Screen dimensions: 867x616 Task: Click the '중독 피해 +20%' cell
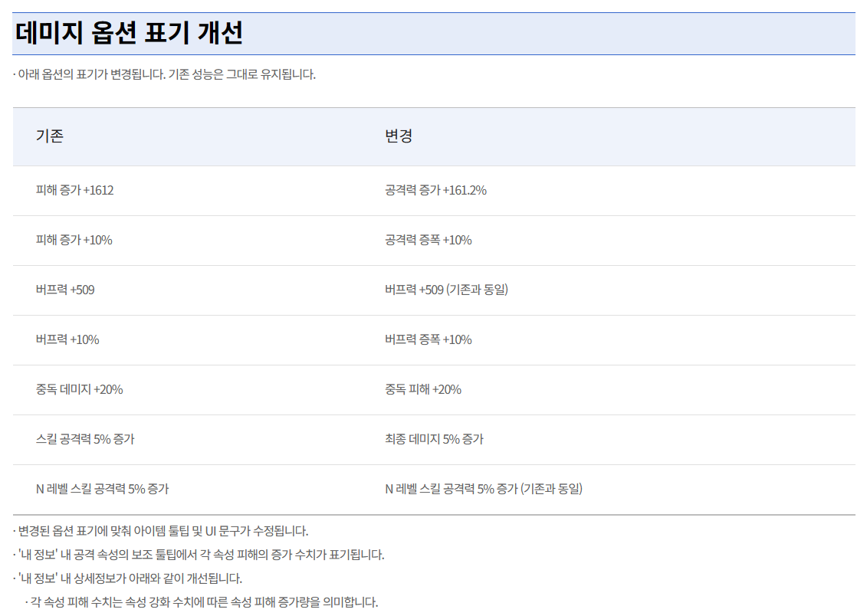423,389
